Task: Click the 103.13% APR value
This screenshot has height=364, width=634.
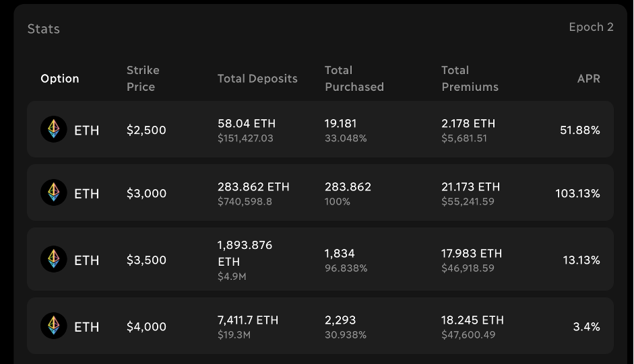Action: pyautogui.click(x=577, y=193)
